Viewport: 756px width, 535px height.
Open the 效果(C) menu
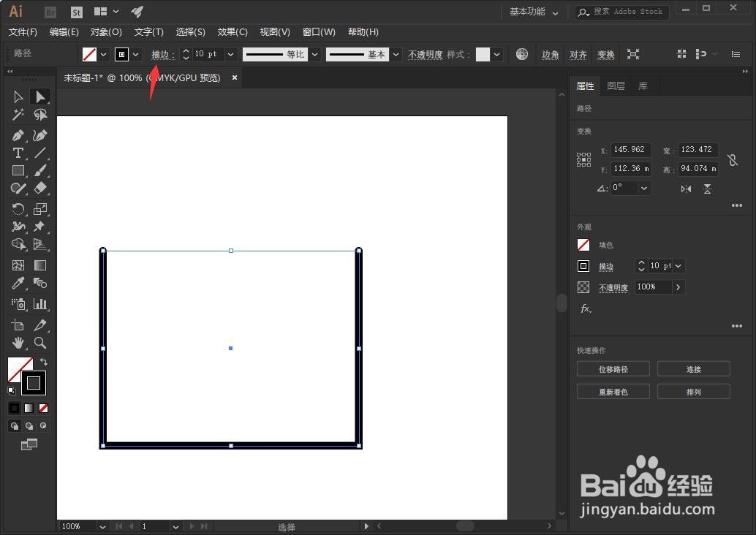click(x=233, y=32)
